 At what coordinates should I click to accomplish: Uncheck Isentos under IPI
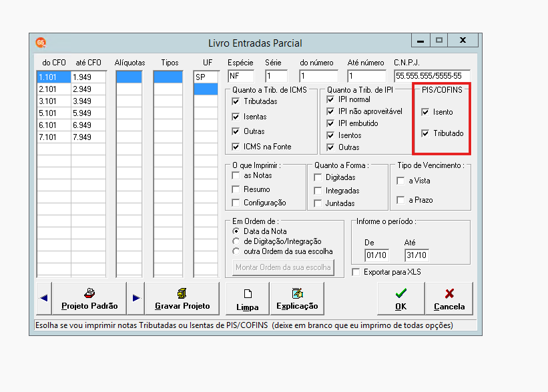[x=330, y=135]
